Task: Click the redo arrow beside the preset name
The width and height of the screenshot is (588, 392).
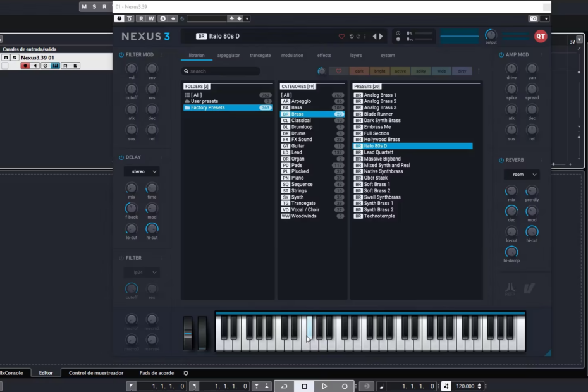Action: pyautogui.click(x=358, y=37)
